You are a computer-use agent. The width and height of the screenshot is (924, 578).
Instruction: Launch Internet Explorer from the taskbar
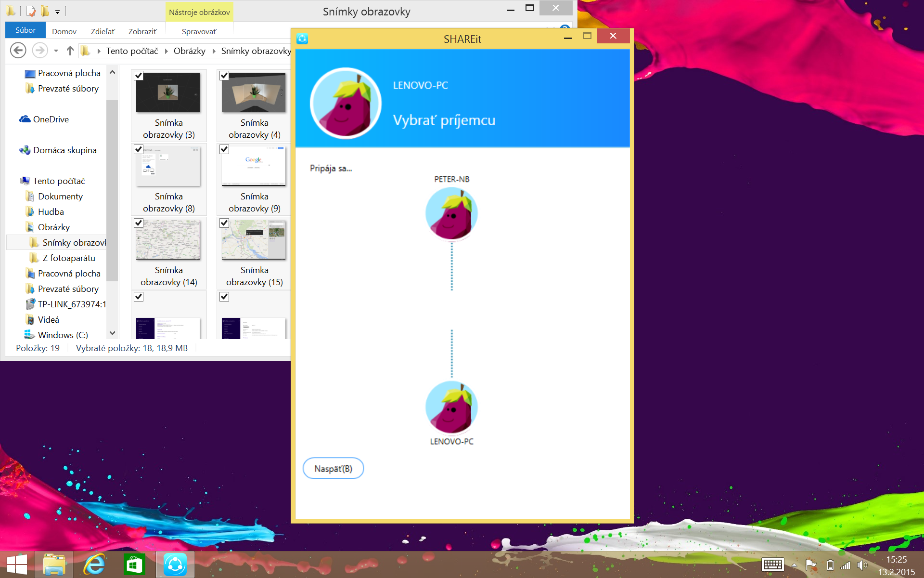(x=94, y=564)
